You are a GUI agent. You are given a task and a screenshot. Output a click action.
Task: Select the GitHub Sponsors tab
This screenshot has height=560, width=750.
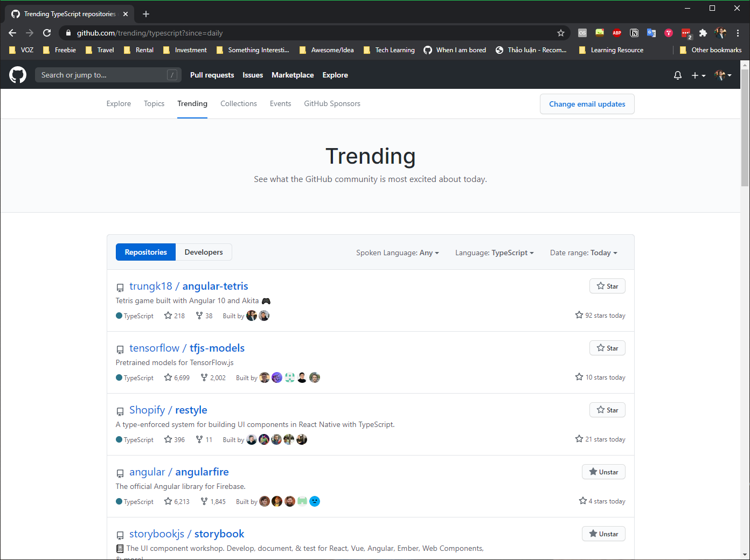[x=332, y=103]
